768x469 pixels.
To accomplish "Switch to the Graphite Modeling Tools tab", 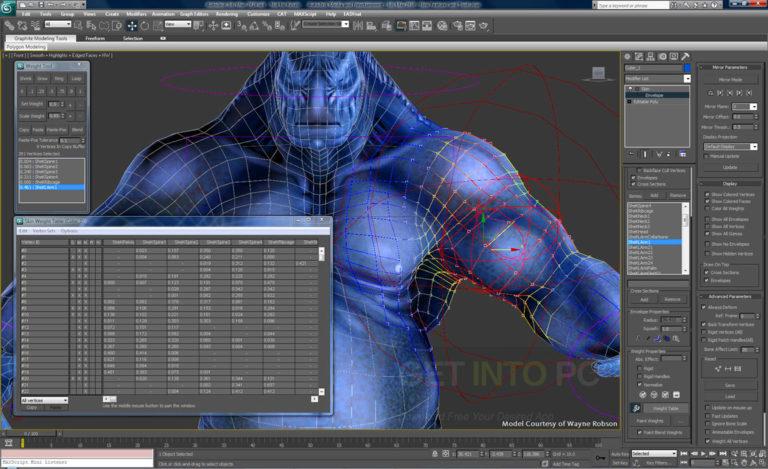I will 41,38.
